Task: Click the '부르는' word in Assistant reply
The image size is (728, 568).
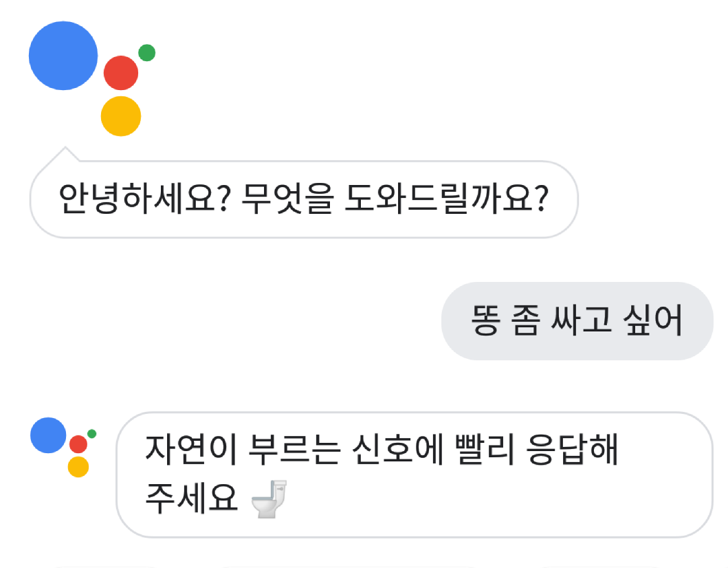Action: pos(284,451)
